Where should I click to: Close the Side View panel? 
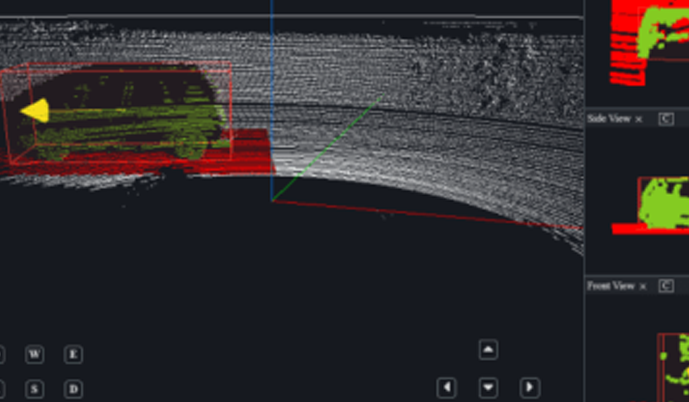click(639, 119)
